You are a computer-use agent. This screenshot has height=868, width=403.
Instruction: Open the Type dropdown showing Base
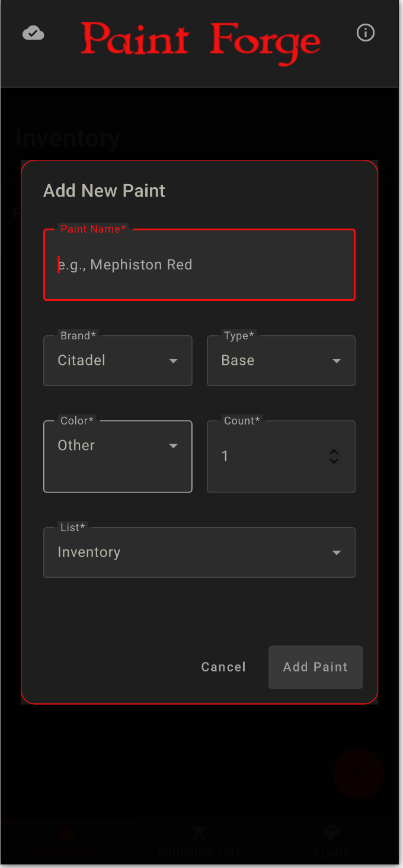[281, 361]
